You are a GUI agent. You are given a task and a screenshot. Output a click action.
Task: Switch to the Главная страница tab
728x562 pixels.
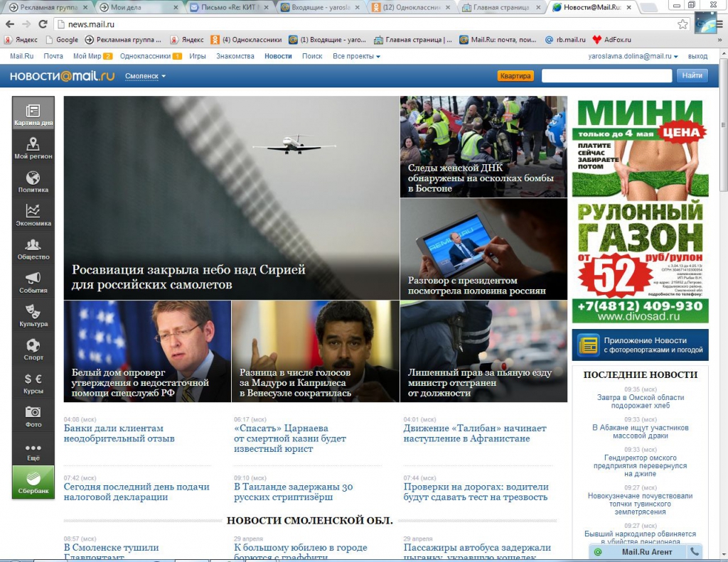(501, 7)
